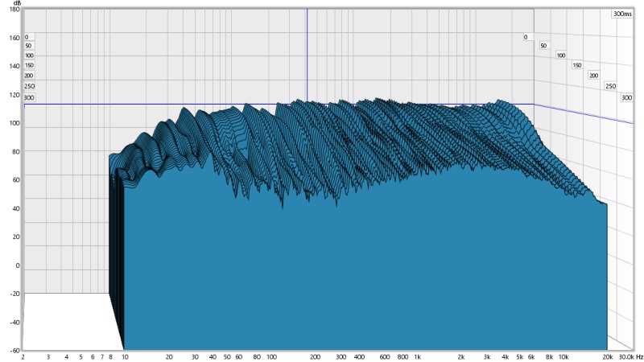Click the 300 time label on left stack
This screenshot has height=362, width=644.
(x=29, y=97)
